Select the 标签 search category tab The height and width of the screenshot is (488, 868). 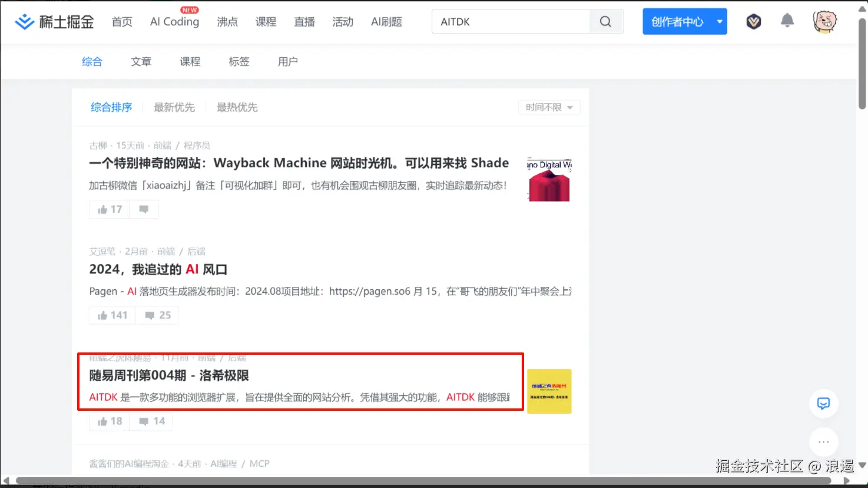[x=239, y=61]
